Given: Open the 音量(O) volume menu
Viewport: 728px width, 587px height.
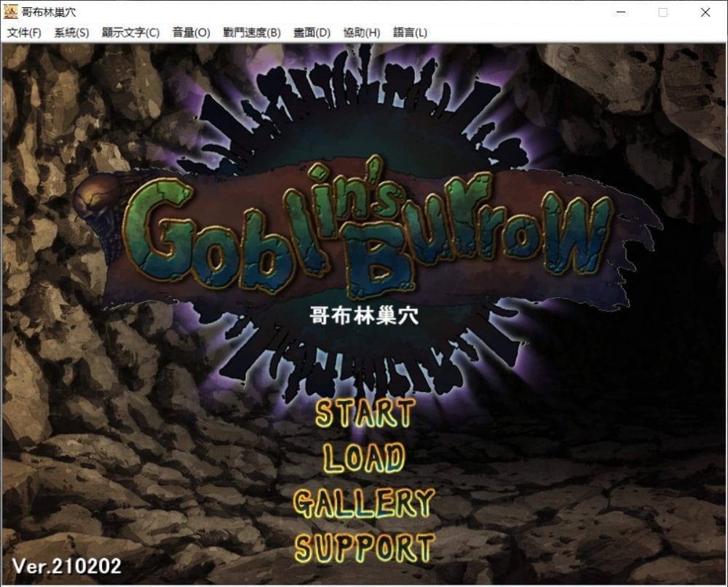Looking at the screenshot, I should 191,33.
